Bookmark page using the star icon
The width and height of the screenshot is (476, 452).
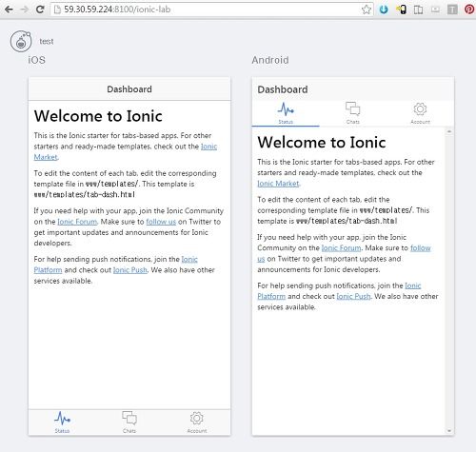click(x=367, y=10)
